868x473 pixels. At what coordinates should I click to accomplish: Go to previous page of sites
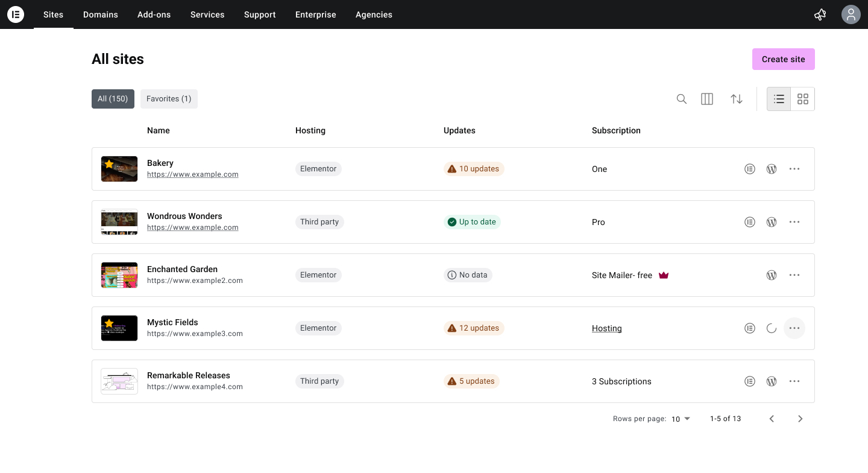[772, 419]
